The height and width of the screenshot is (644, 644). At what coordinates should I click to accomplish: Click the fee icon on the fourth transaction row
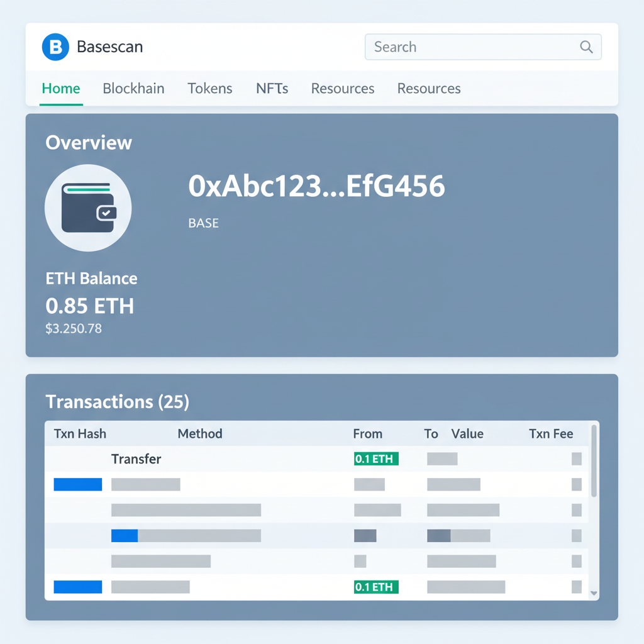576,535
